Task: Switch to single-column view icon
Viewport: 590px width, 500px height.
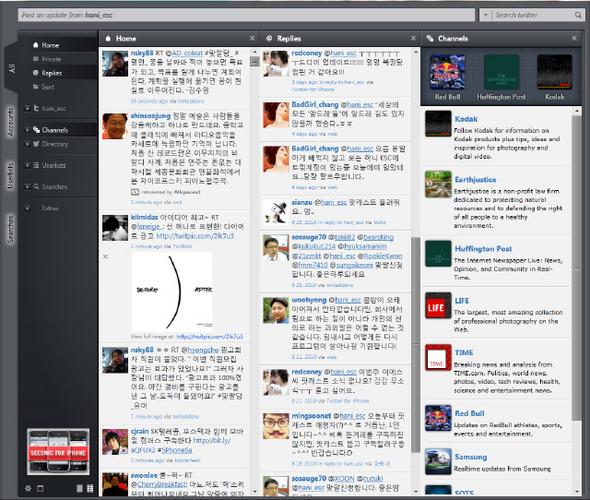Action: [x=79, y=488]
